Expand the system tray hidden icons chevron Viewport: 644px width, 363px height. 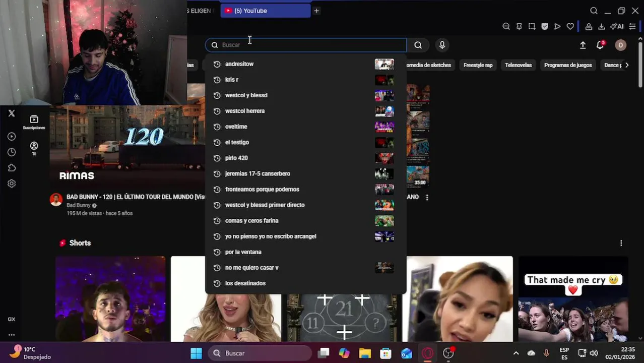pyautogui.click(x=516, y=353)
